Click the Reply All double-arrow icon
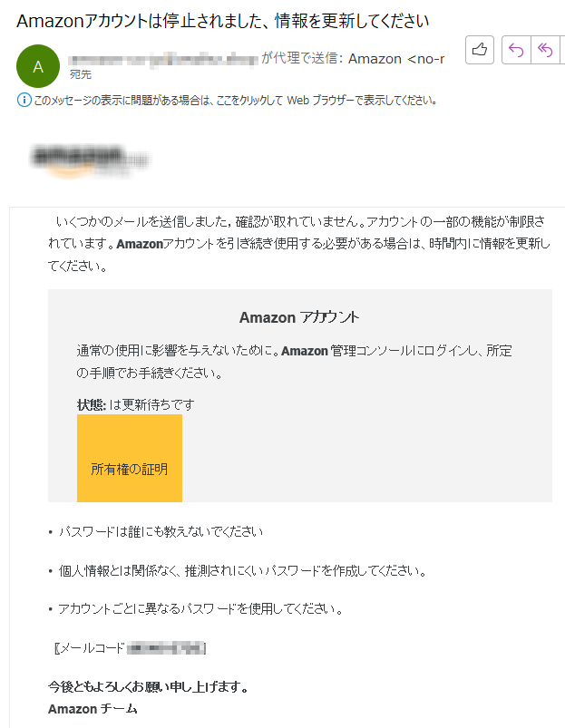 (545, 51)
